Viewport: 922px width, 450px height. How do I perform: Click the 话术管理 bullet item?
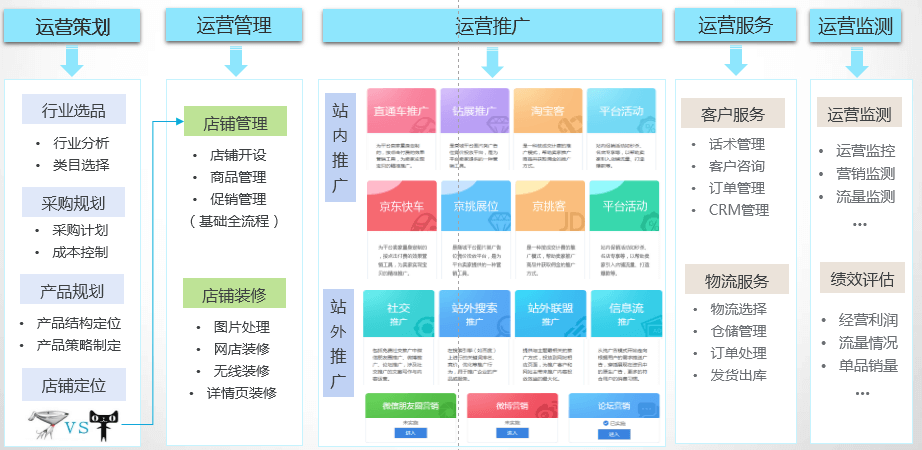737,144
